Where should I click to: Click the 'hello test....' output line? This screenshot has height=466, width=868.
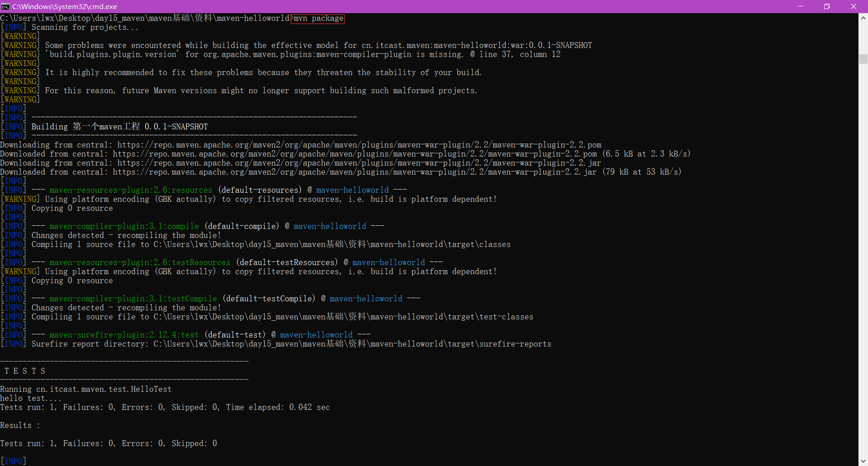31,398
